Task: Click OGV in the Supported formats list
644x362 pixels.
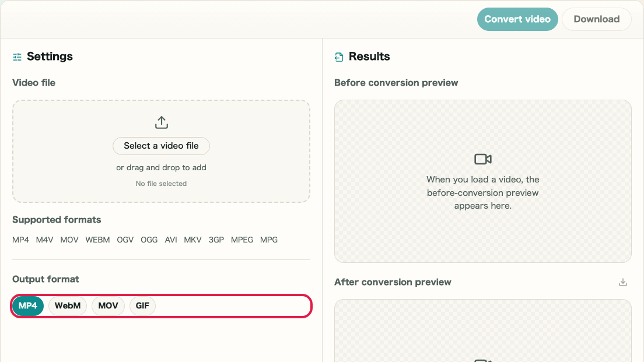Action: (x=125, y=240)
